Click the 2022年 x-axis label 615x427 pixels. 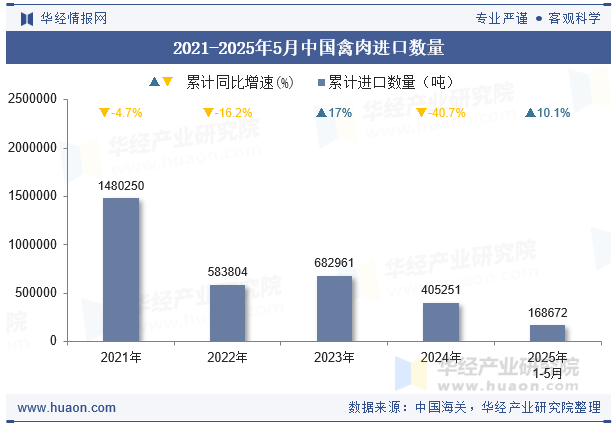coord(227,357)
